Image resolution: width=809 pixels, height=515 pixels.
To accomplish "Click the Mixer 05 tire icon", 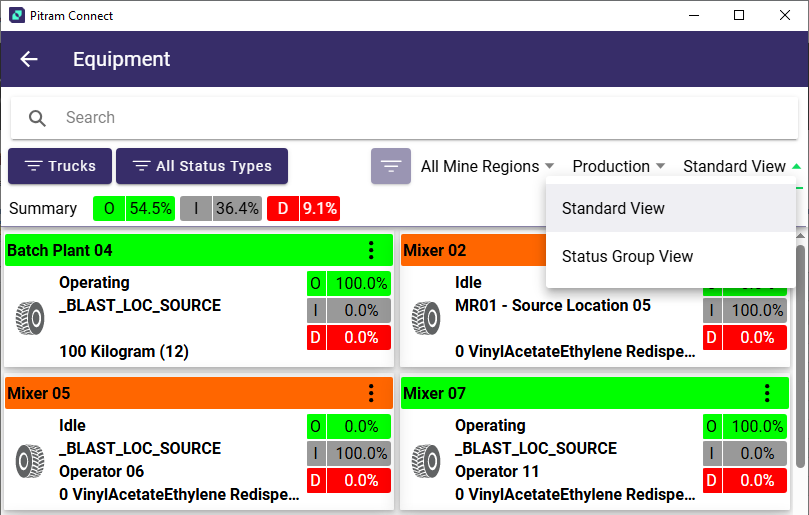I will click(30, 461).
